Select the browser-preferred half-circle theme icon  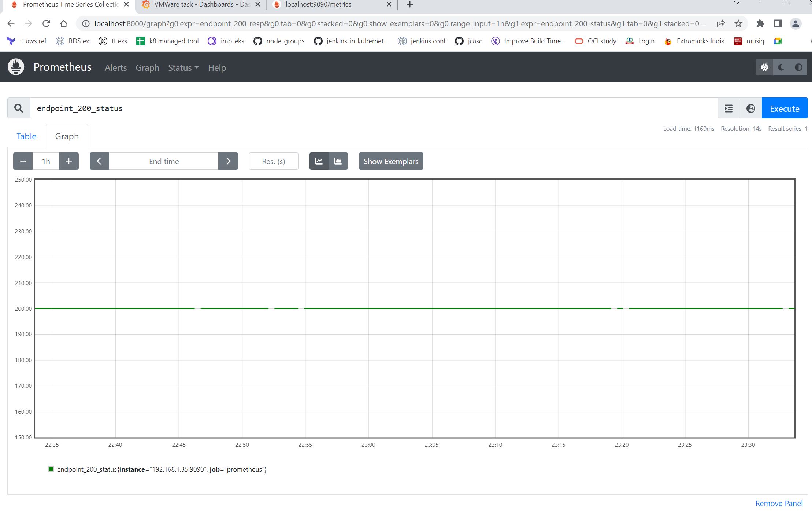798,67
